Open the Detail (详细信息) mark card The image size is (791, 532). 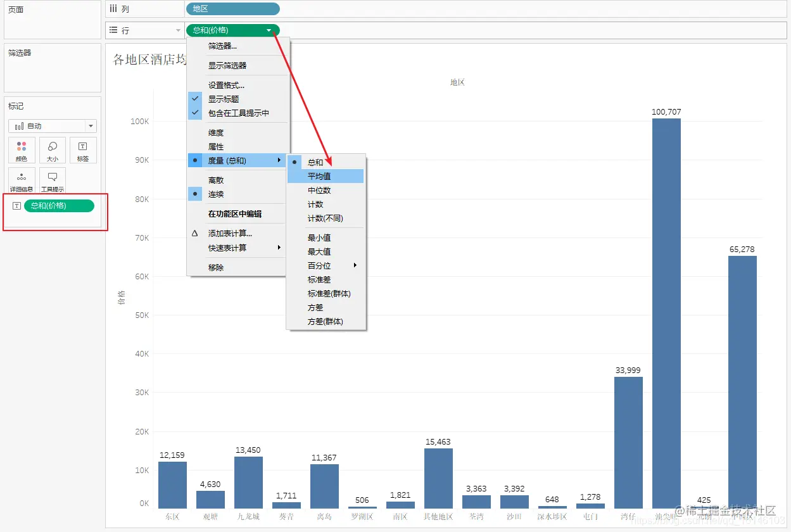click(x=22, y=180)
